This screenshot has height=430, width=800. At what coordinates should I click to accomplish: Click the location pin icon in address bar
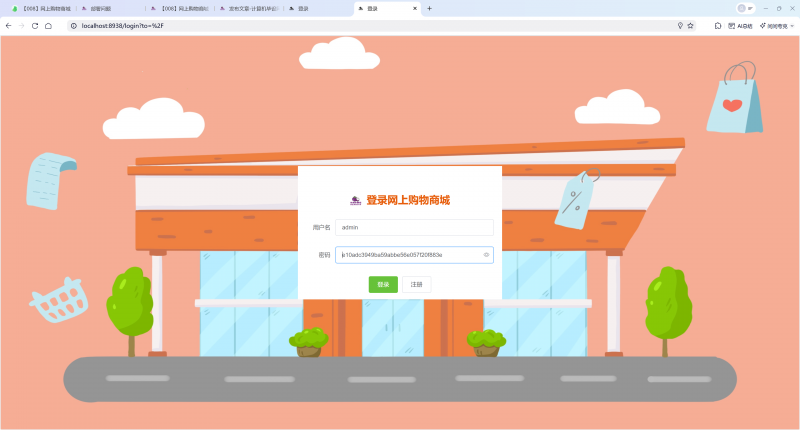pyautogui.click(x=680, y=25)
